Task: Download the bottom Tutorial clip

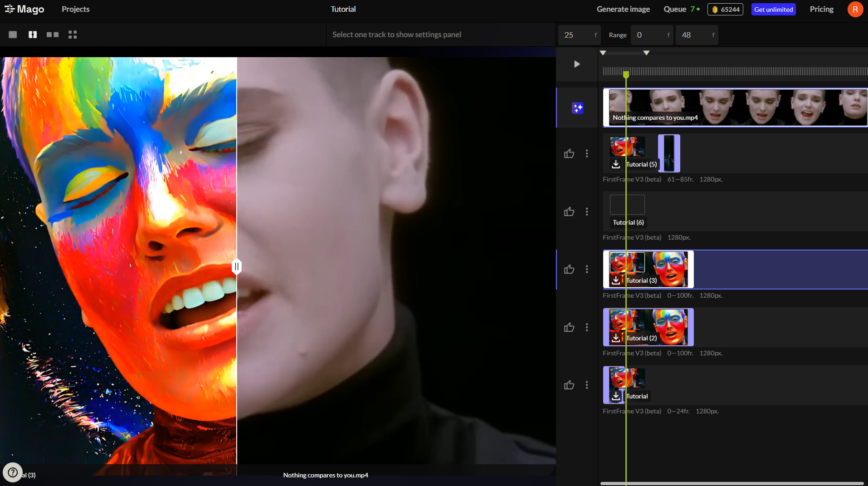Action: coord(616,396)
